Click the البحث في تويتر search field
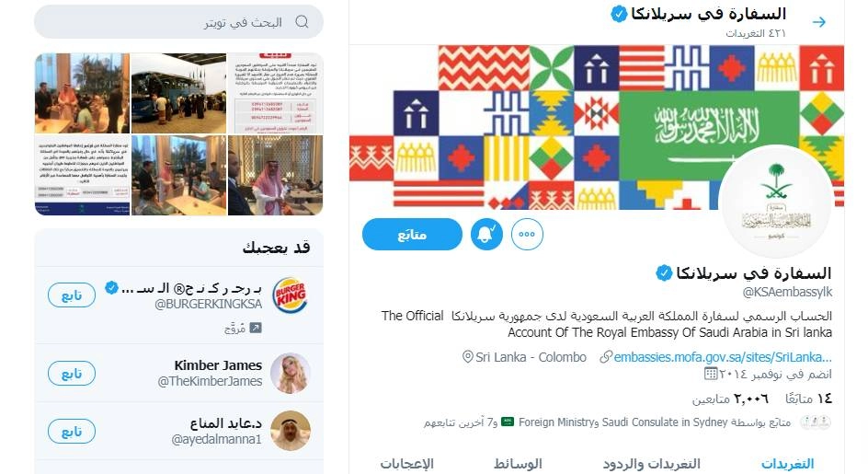This screenshot has width=868, height=474. click(x=178, y=22)
